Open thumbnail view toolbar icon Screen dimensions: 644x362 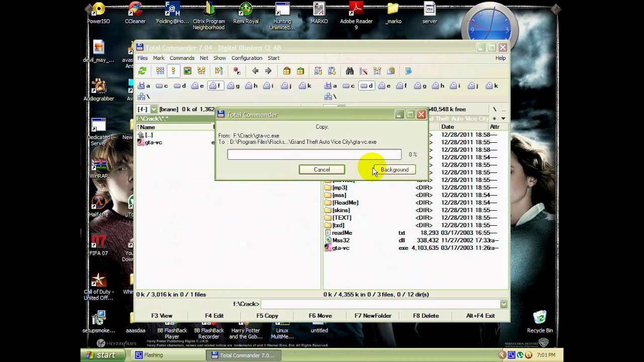pyautogui.click(x=188, y=71)
